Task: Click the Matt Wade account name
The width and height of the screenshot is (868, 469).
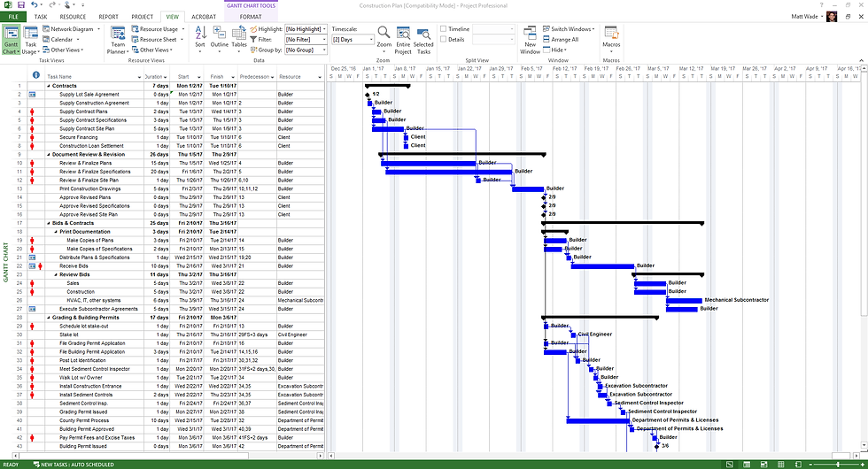Action: pos(804,17)
